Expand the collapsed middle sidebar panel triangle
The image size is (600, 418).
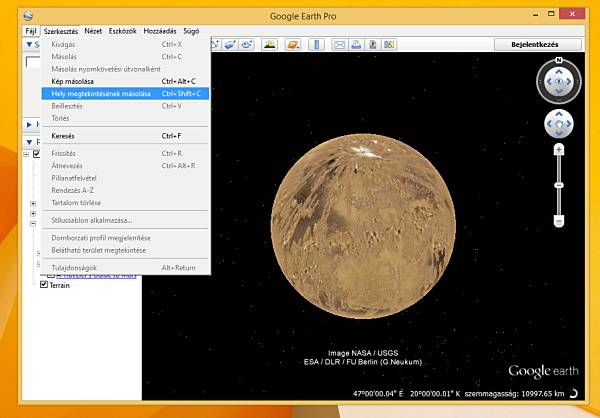29,124
